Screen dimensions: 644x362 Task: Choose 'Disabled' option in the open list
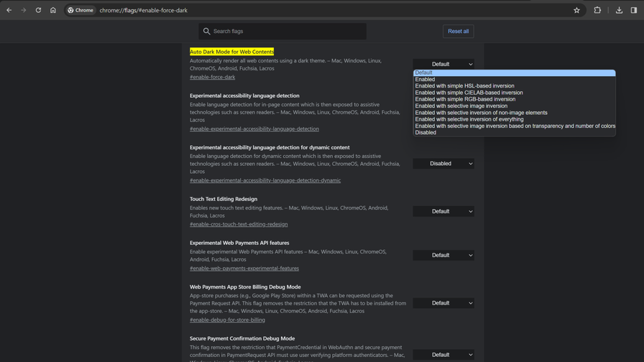(x=425, y=132)
